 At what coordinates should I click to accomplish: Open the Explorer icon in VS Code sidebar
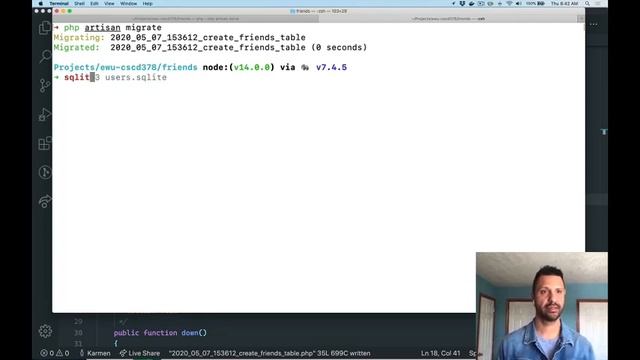(x=44, y=29)
